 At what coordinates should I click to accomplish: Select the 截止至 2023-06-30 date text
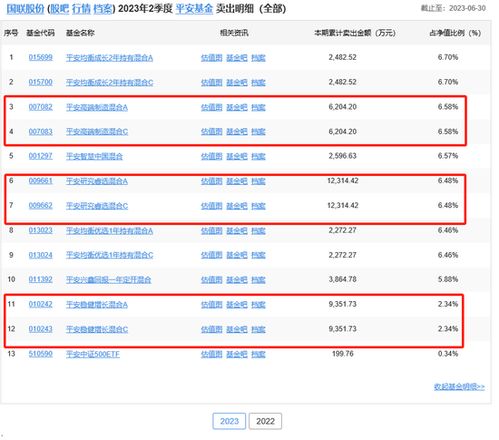[453, 8]
